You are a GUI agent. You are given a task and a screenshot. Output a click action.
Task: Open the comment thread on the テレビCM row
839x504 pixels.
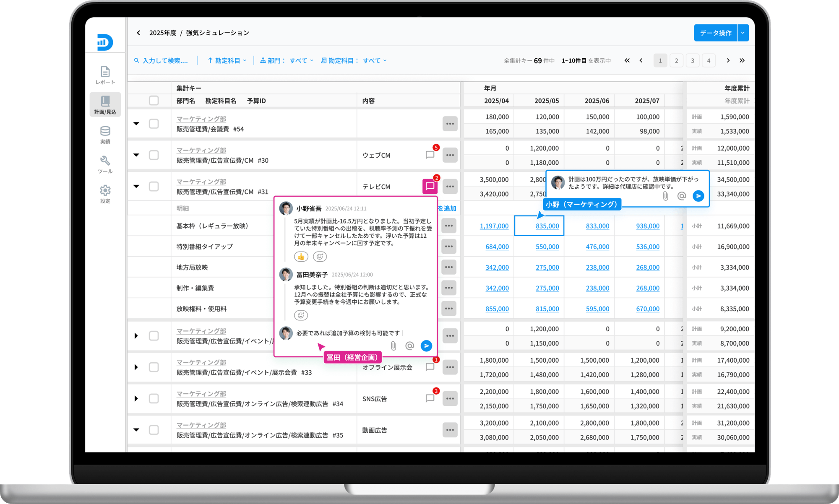click(429, 186)
